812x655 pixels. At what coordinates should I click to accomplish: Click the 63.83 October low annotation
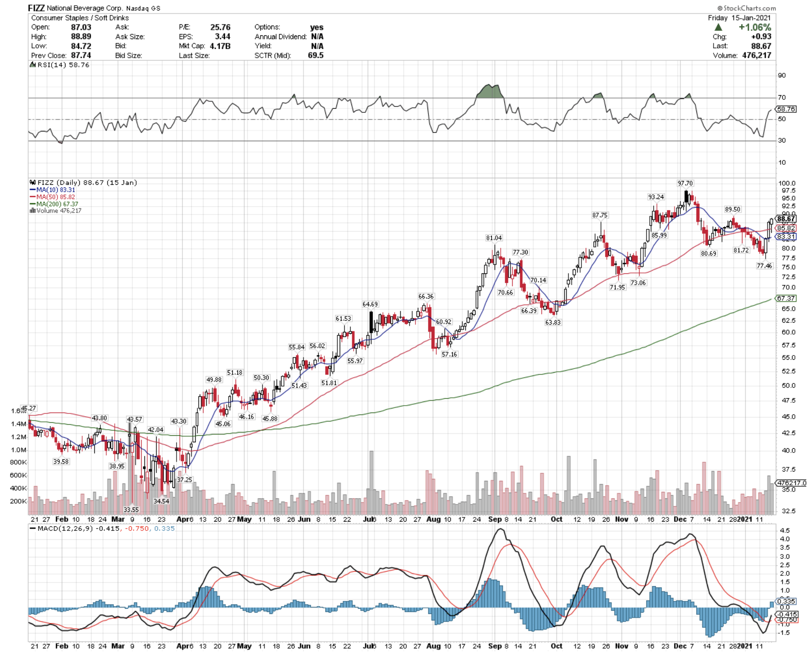(x=553, y=322)
